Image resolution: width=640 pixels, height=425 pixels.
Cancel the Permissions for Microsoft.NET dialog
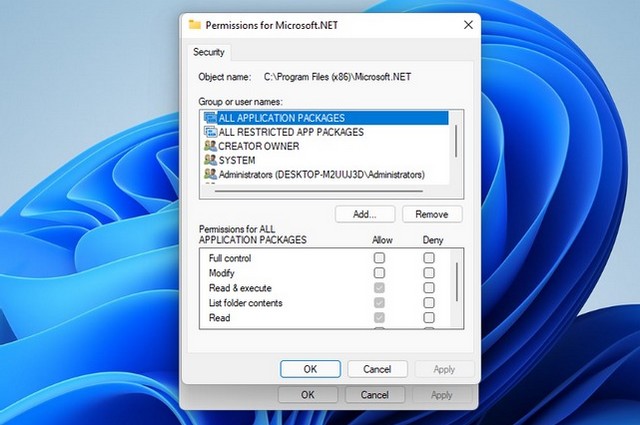click(376, 369)
